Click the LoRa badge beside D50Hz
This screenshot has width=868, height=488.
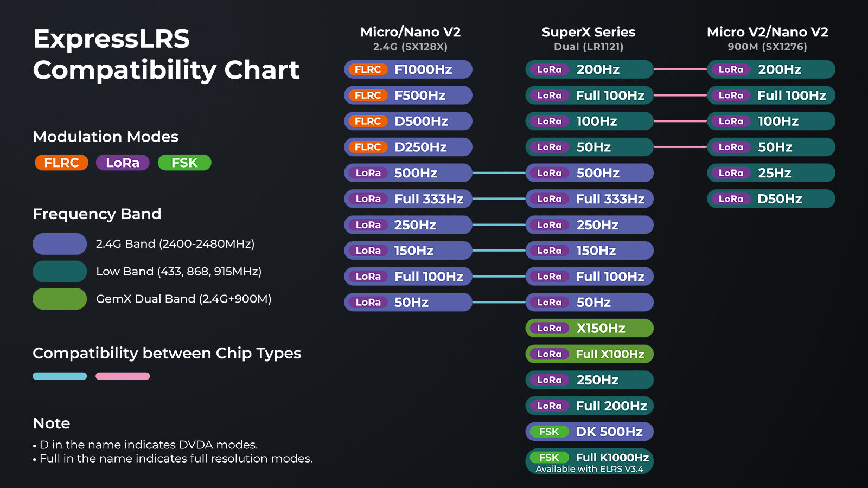(x=731, y=199)
